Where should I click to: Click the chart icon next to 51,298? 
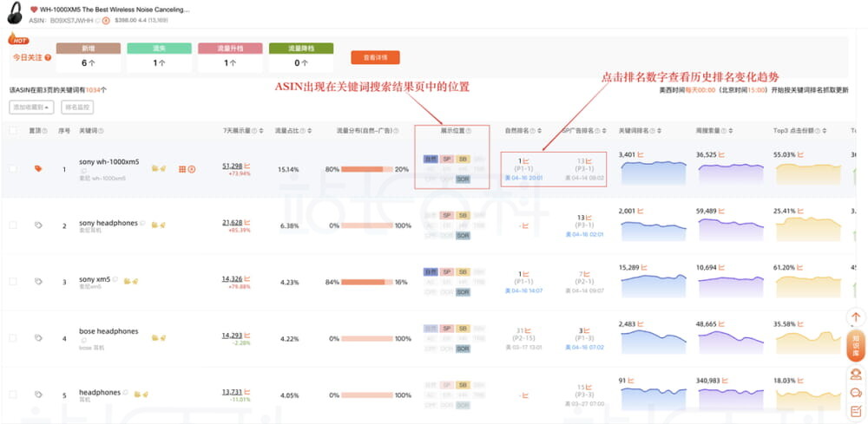click(x=247, y=166)
